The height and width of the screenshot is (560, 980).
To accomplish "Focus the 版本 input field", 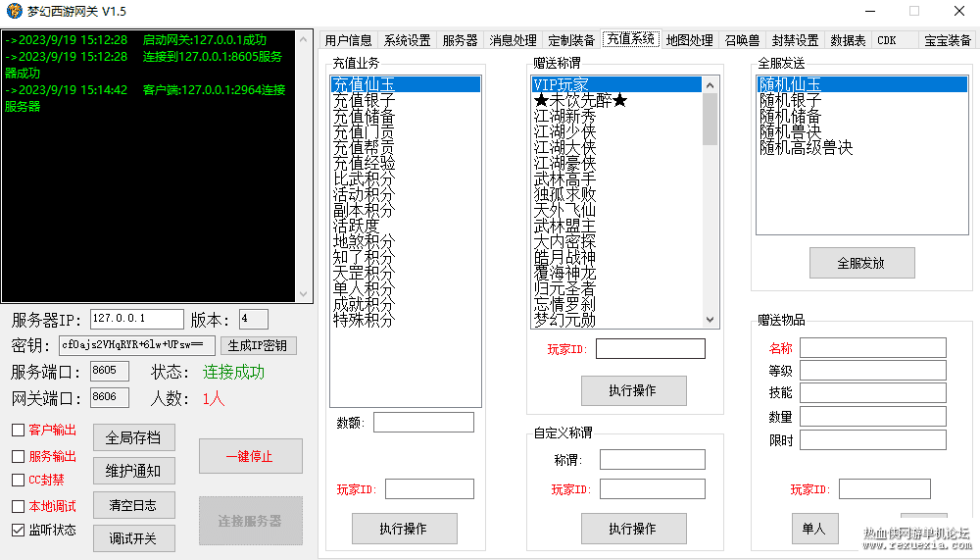I will (x=254, y=319).
